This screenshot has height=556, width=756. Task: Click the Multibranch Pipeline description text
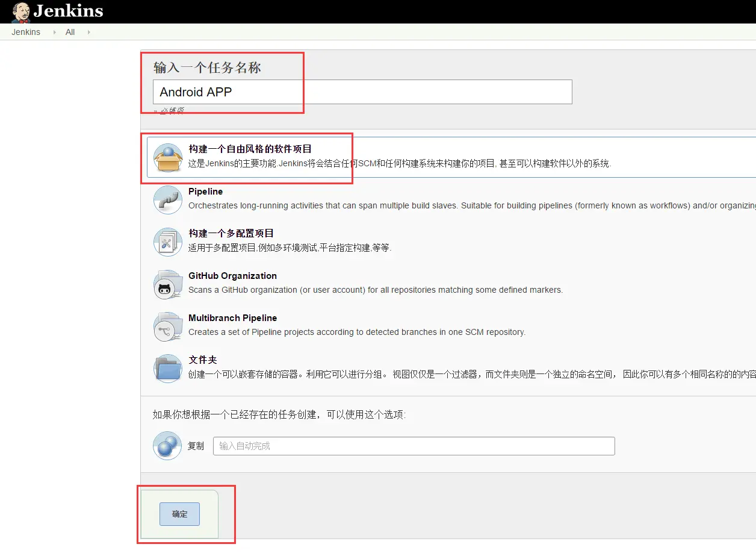click(357, 332)
